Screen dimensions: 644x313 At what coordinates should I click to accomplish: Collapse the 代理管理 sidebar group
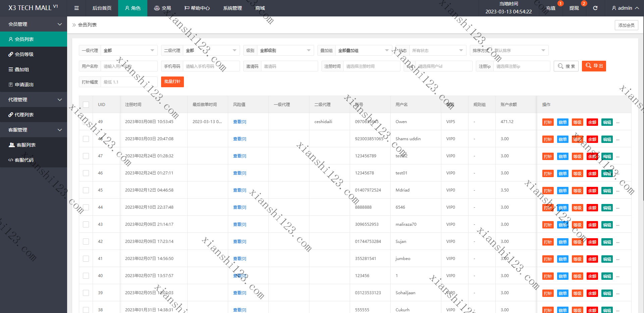point(34,100)
